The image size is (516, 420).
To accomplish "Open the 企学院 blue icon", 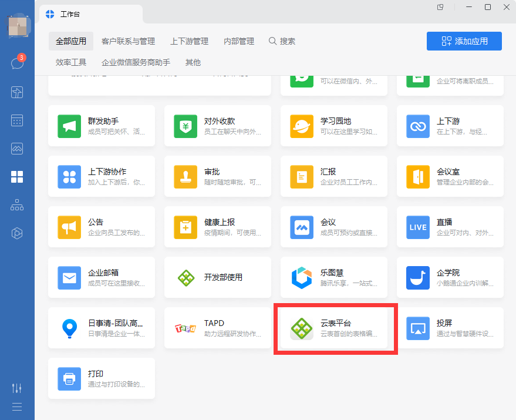I will (417, 278).
